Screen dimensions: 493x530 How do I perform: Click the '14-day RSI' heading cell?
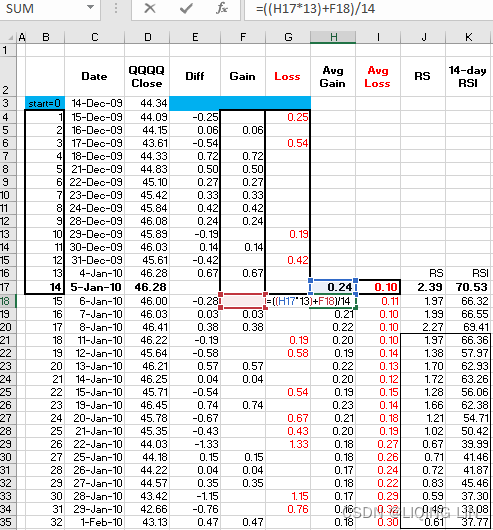click(468, 76)
